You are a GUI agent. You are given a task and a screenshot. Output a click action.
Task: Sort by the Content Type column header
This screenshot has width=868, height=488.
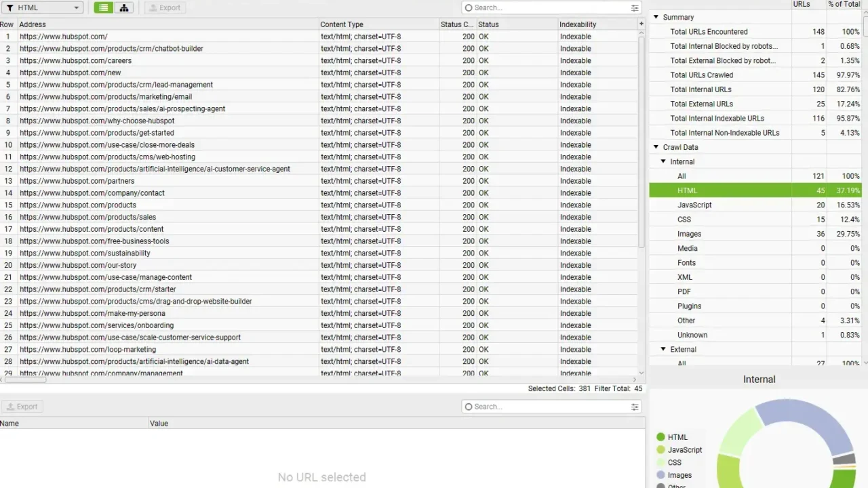point(378,24)
